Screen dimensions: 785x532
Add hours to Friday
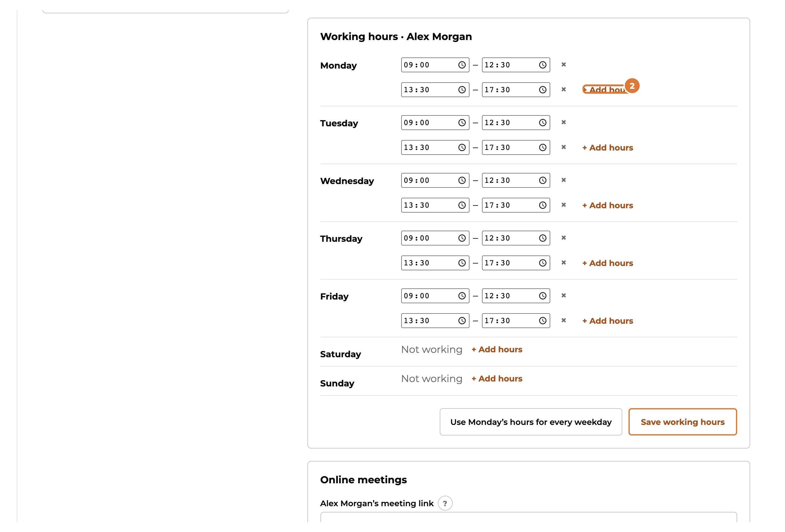click(x=608, y=321)
